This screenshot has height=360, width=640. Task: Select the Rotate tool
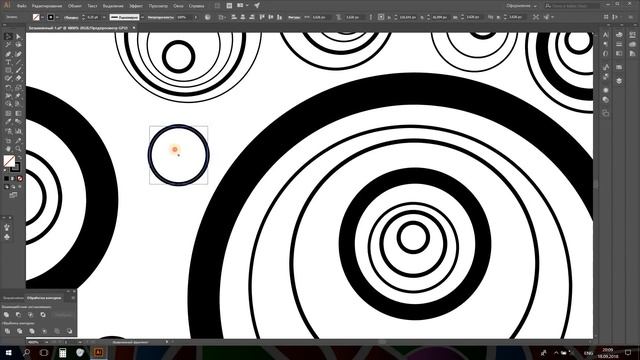point(8,87)
